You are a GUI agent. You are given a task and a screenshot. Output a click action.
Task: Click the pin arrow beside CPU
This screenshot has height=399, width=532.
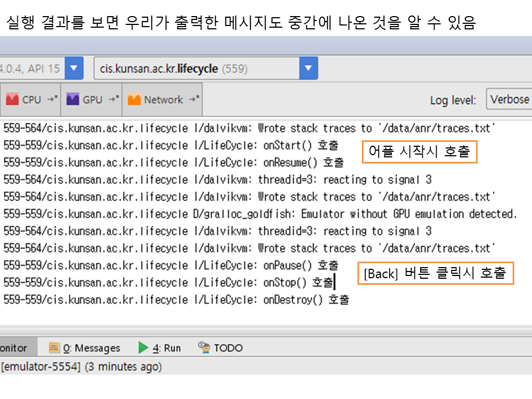tap(53, 100)
